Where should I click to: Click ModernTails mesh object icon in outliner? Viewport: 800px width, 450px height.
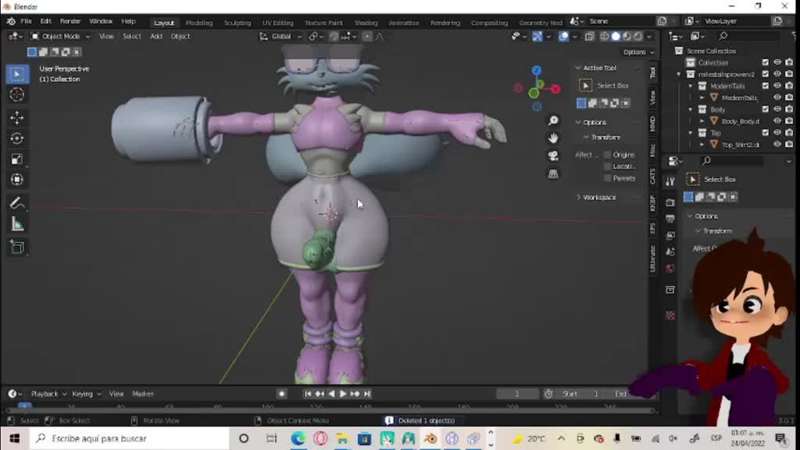(x=714, y=97)
